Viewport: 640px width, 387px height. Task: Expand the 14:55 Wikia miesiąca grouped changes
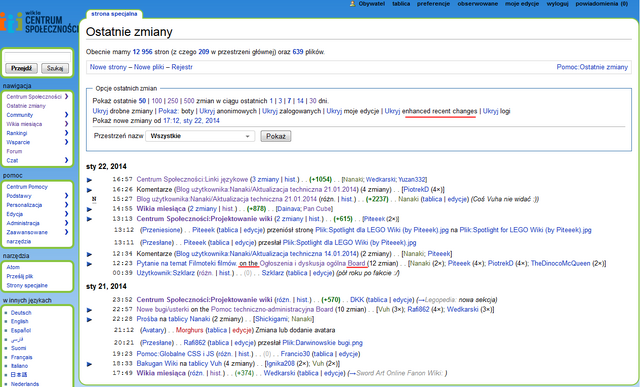89,209
